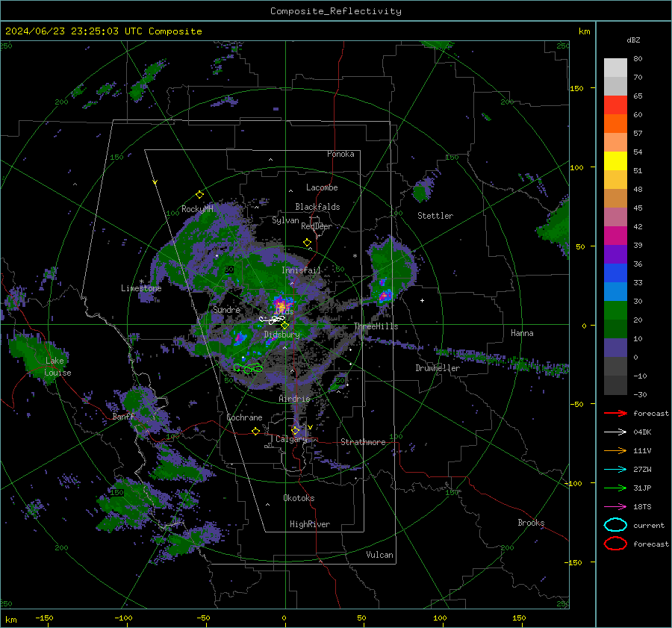The height and width of the screenshot is (628, 672).
Task: Click the Composite_Reflectivity title
Action: click(336, 11)
